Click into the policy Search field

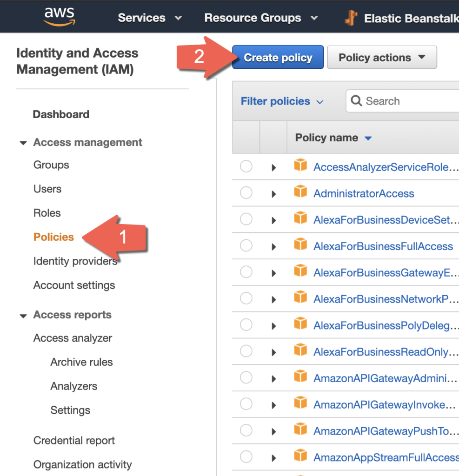pos(409,101)
